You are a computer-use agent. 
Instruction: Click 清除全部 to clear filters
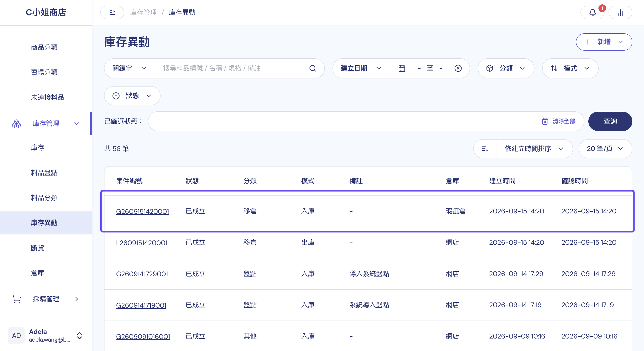pos(564,121)
